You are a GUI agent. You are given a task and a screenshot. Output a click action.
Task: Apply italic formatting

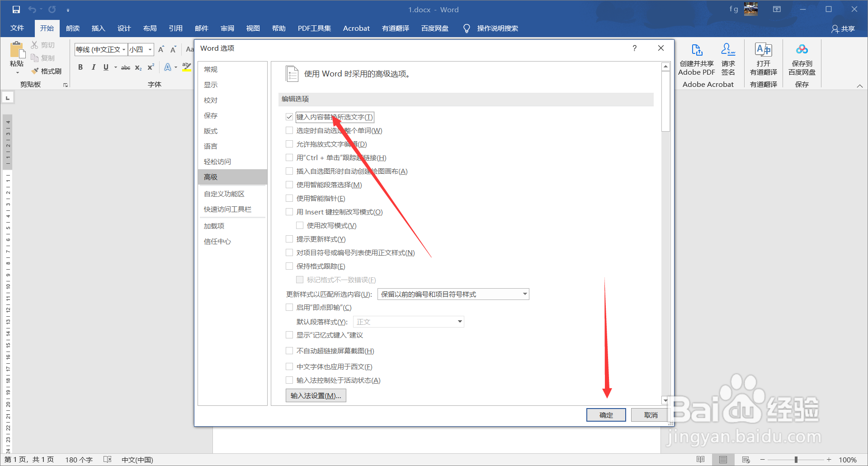tap(93, 67)
